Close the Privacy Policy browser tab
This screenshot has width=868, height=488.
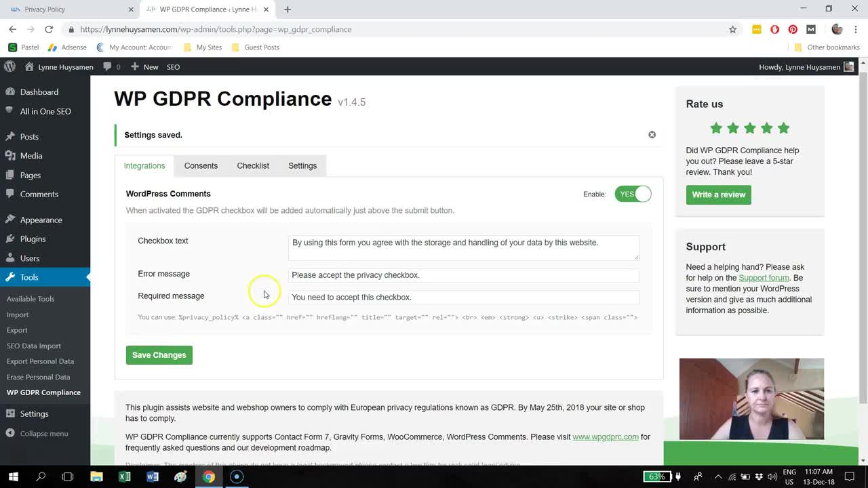tap(131, 9)
